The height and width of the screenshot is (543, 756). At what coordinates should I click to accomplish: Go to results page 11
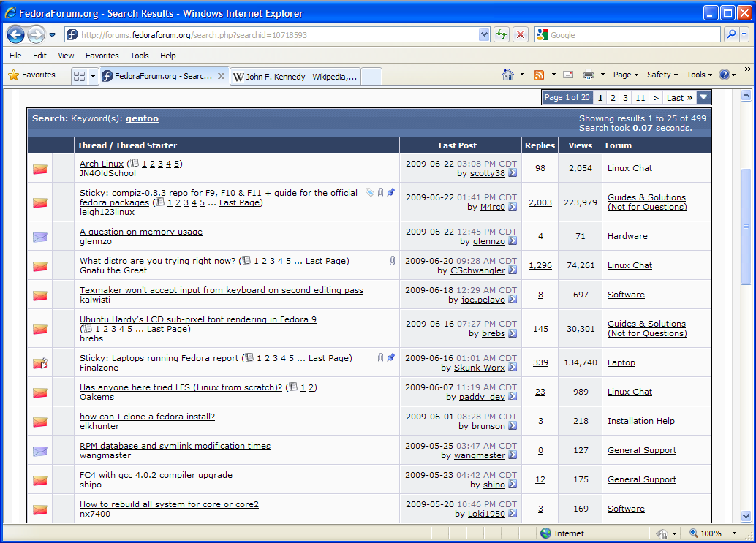[x=640, y=98]
